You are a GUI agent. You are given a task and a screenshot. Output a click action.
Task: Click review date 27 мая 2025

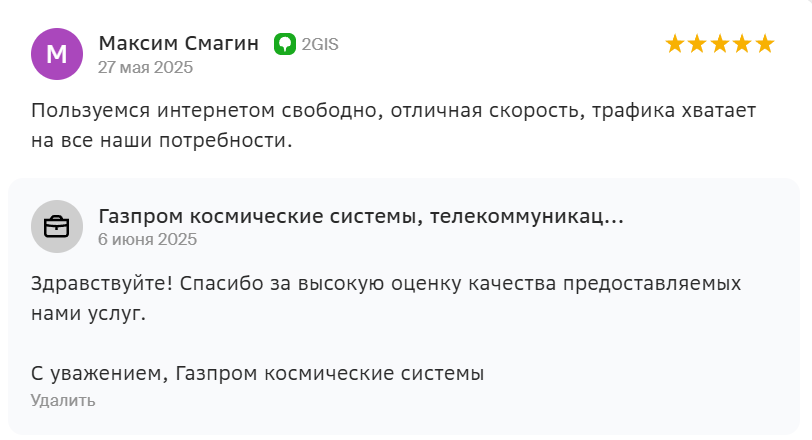pyautogui.click(x=146, y=67)
